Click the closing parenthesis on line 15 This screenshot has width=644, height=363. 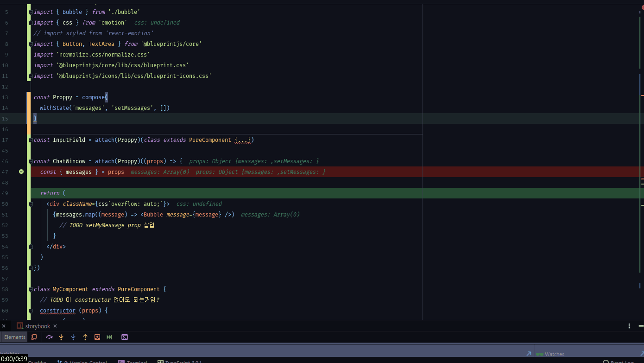tap(35, 119)
